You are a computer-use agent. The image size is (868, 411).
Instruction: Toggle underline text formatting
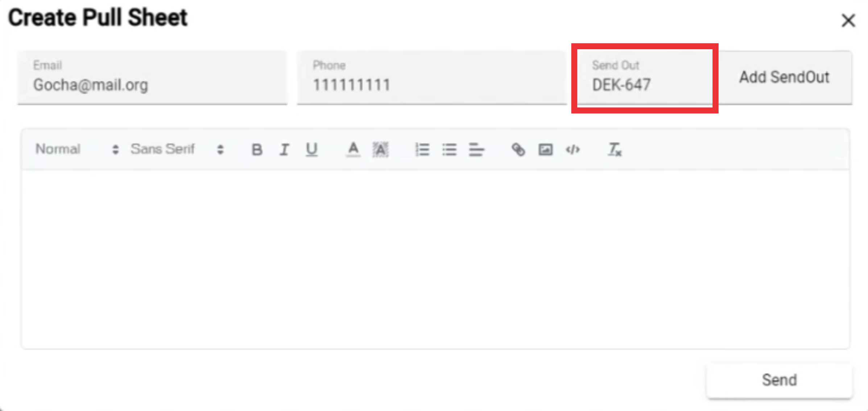(311, 149)
